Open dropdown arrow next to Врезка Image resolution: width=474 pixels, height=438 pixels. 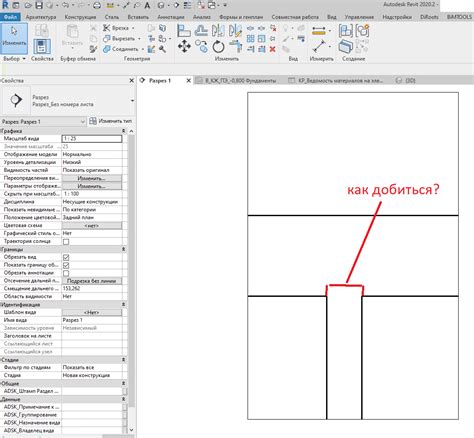coord(133,28)
